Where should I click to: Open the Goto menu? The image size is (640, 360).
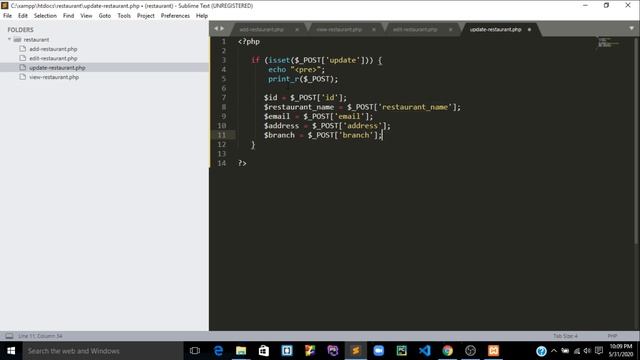point(105,16)
